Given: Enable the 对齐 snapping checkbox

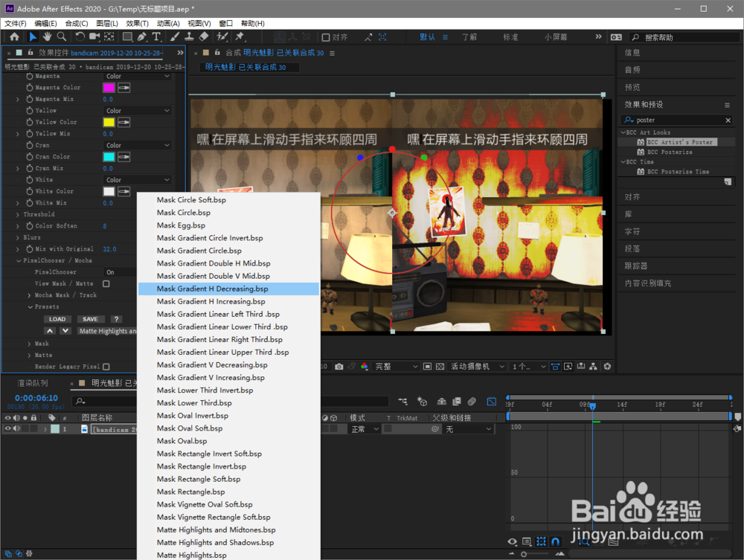Looking at the screenshot, I should (326, 37).
